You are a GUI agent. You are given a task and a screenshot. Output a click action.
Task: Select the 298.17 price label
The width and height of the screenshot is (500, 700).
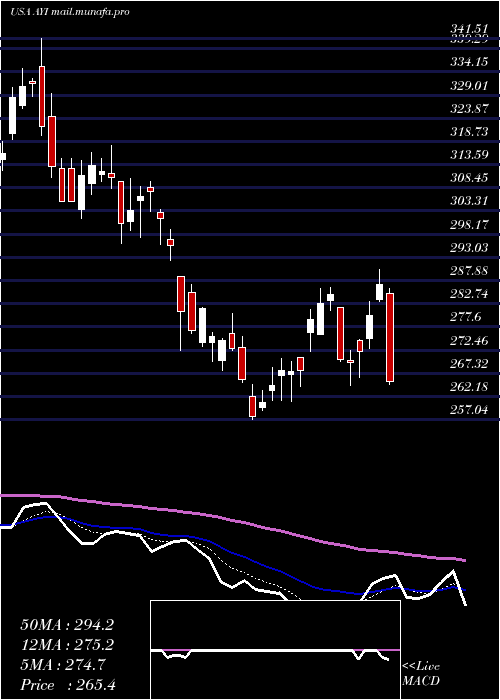click(x=469, y=225)
